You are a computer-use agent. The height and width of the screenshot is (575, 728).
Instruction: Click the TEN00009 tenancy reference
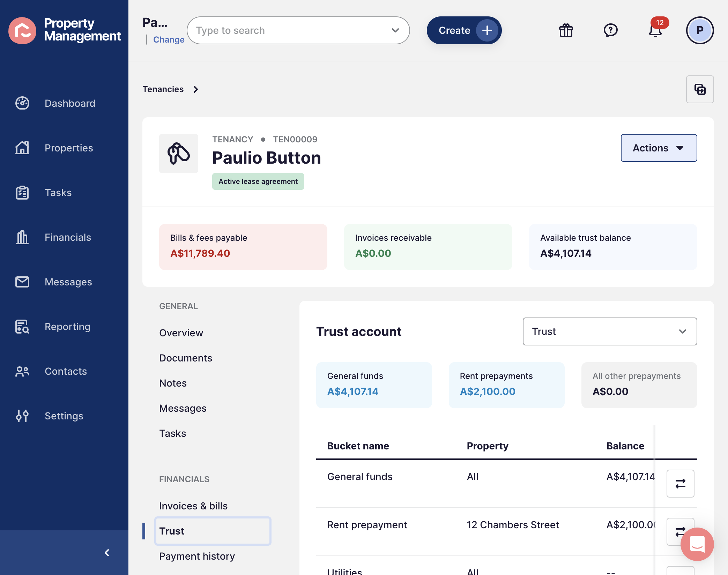(295, 140)
